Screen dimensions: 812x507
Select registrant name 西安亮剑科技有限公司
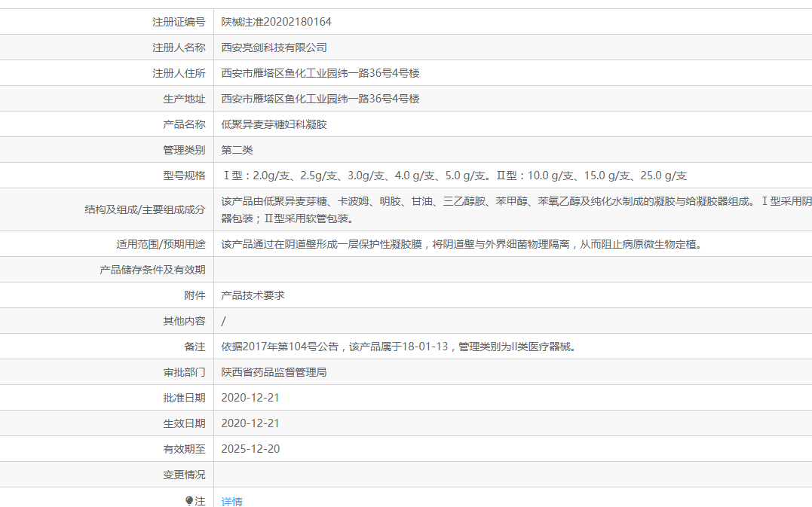tap(274, 47)
